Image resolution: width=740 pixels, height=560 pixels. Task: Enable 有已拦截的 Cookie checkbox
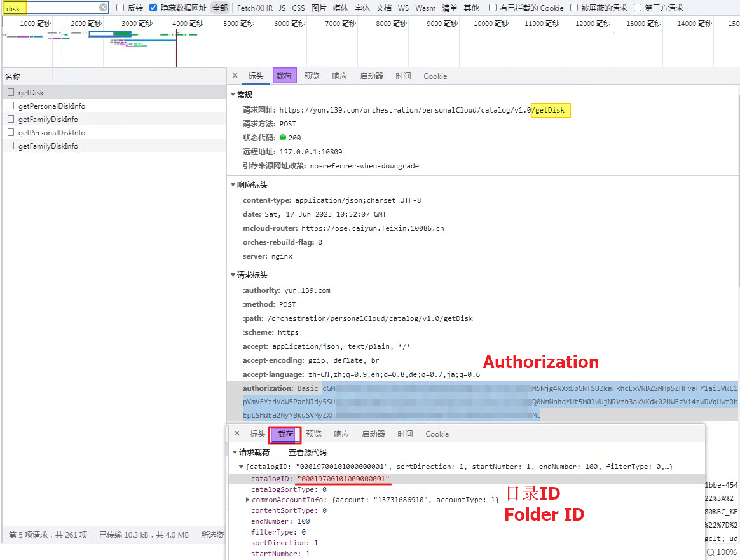(493, 8)
